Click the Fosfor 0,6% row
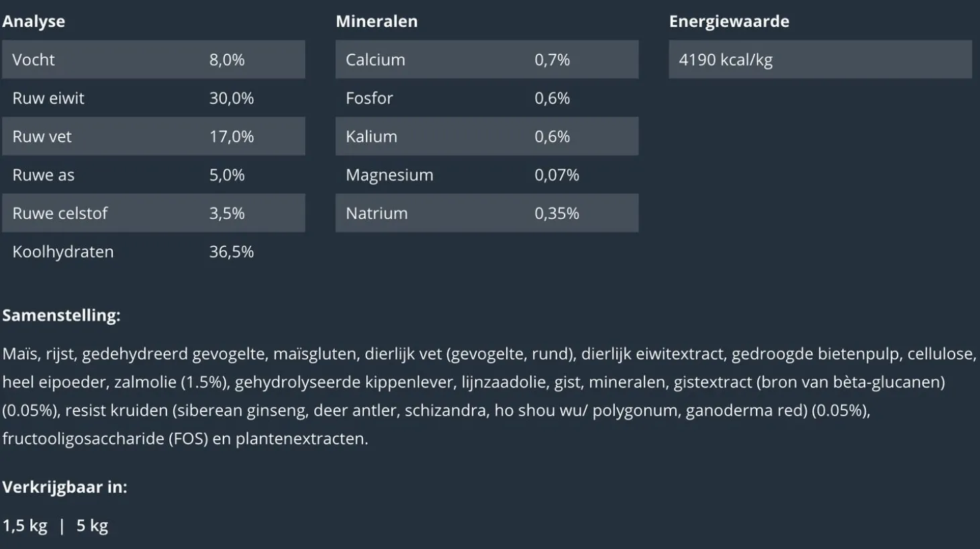Image resolution: width=980 pixels, height=549 pixels. click(x=487, y=98)
